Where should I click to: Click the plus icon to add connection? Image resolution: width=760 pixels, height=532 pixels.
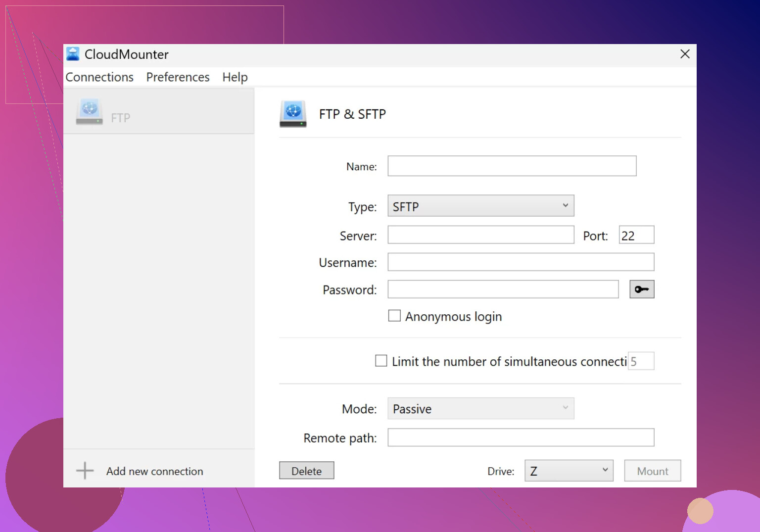pos(85,471)
